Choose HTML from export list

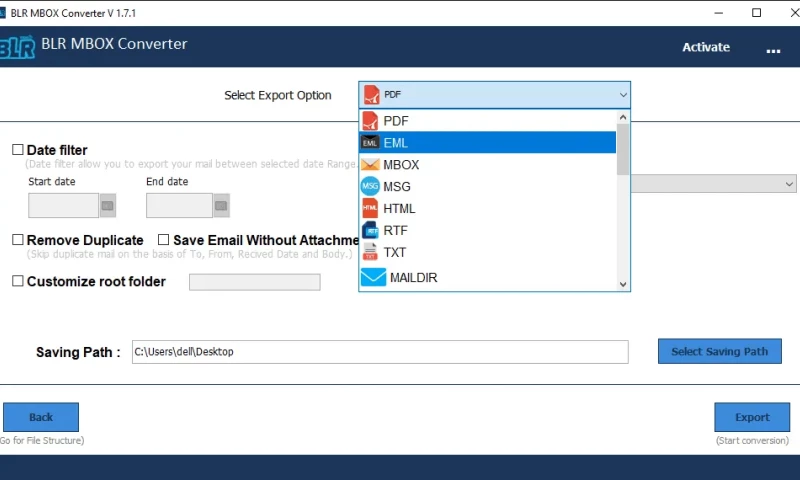488,209
